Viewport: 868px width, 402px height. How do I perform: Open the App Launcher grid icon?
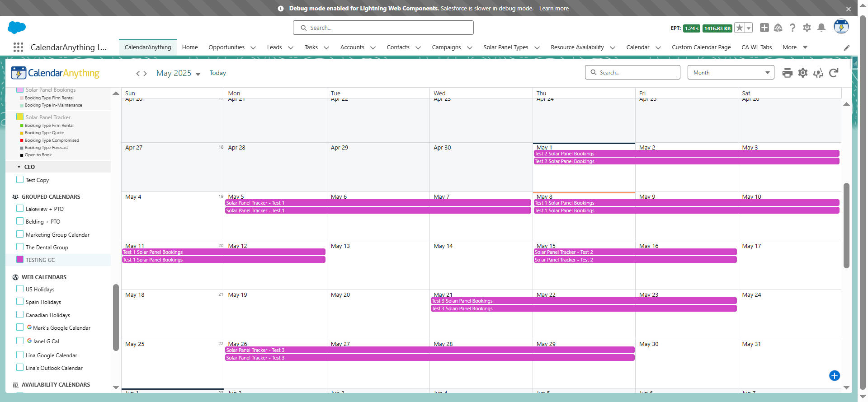pos(18,47)
